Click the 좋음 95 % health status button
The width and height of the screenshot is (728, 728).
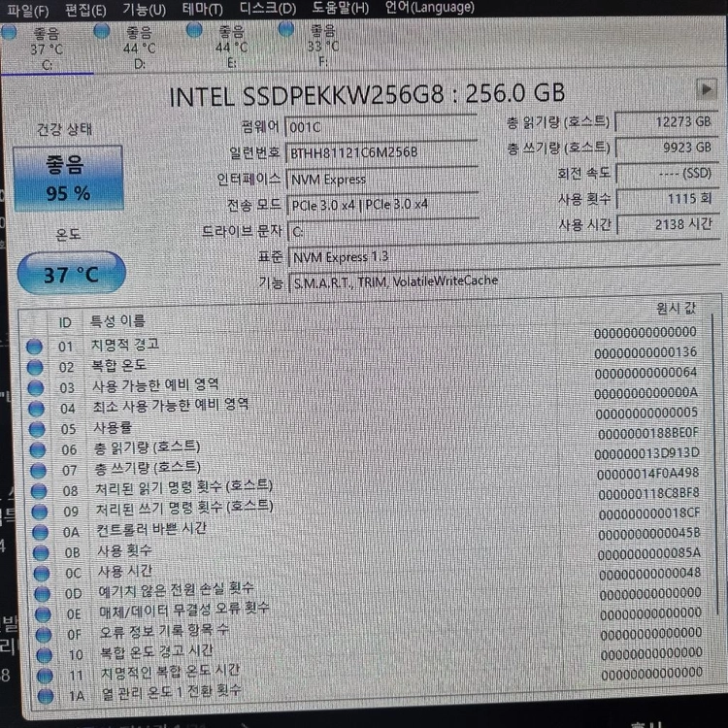(68, 179)
